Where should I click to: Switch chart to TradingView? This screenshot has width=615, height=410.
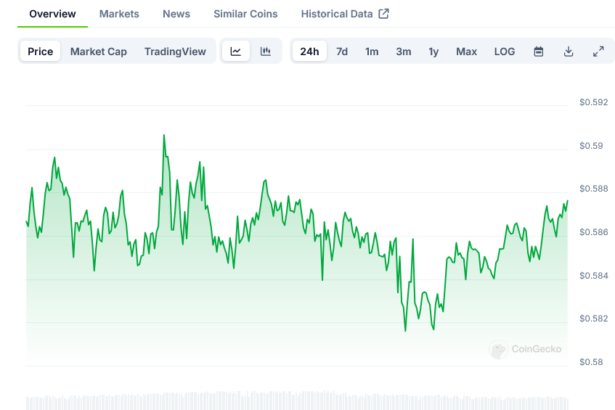click(175, 51)
